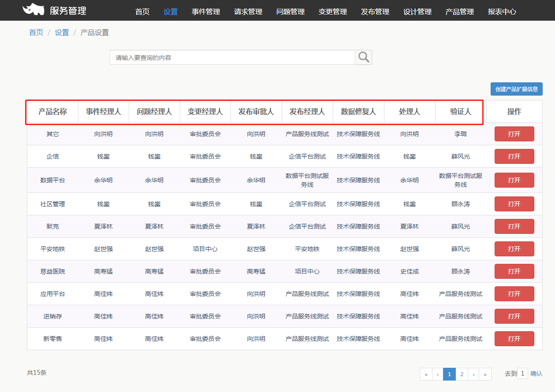
Task: Click the 操作 column header
Action: coord(514,111)
